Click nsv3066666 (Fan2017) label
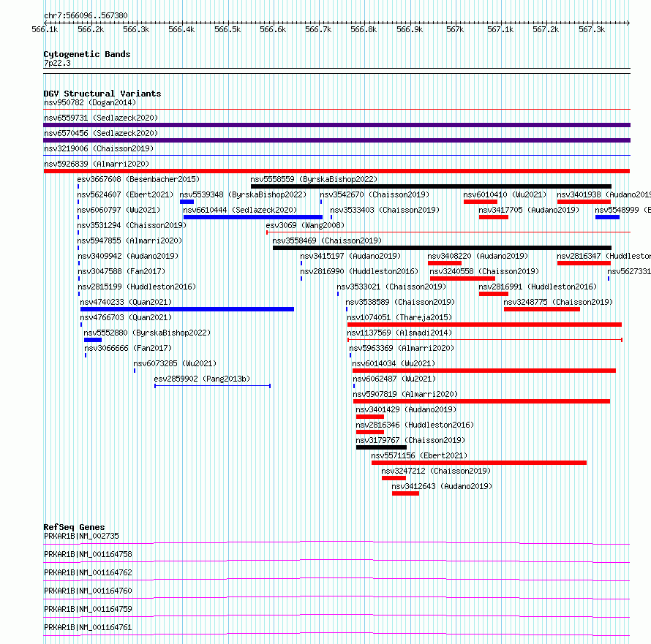The image size is (651, 644). (128, 348)
